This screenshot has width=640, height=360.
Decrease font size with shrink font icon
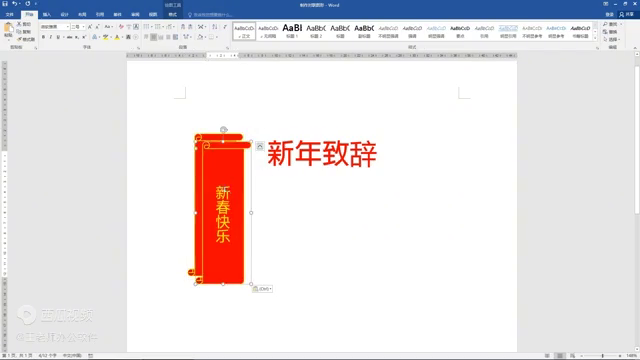point(97,27)
